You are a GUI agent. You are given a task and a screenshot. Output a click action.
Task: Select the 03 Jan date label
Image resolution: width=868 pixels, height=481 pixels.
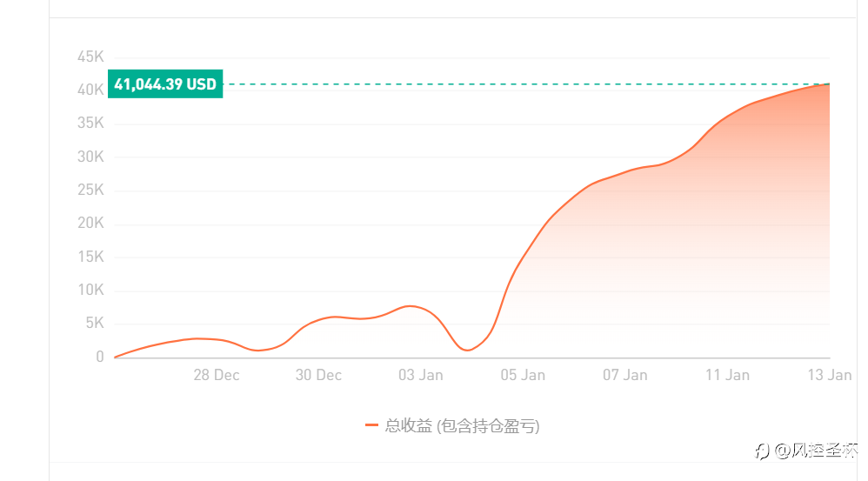tap(421, 375)
